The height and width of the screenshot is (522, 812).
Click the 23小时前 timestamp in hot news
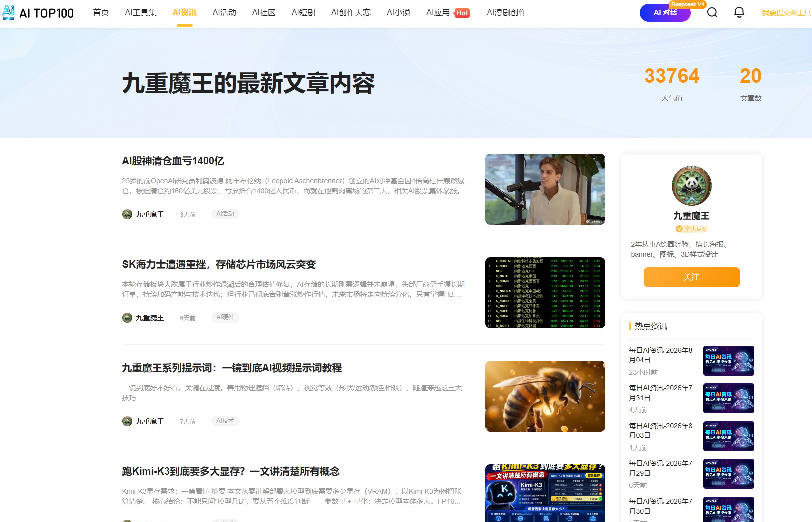point(643,372)
